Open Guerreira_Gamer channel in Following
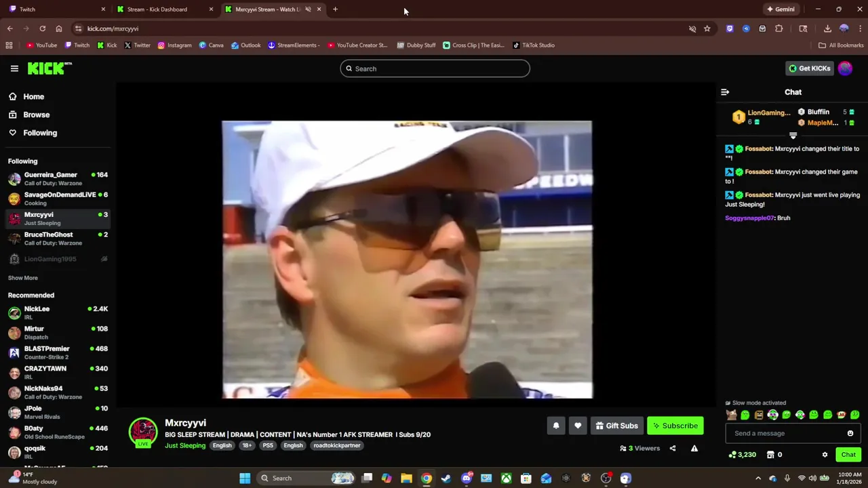This screenshot has width=868, height=488. pyautogui.click(x=58, y=179)
